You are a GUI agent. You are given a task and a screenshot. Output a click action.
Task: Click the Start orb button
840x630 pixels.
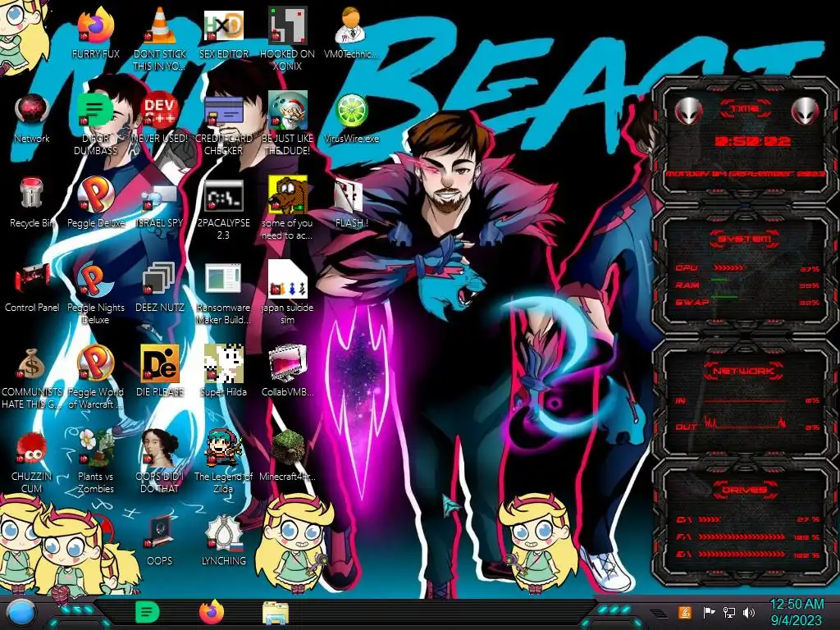[21, 613]
